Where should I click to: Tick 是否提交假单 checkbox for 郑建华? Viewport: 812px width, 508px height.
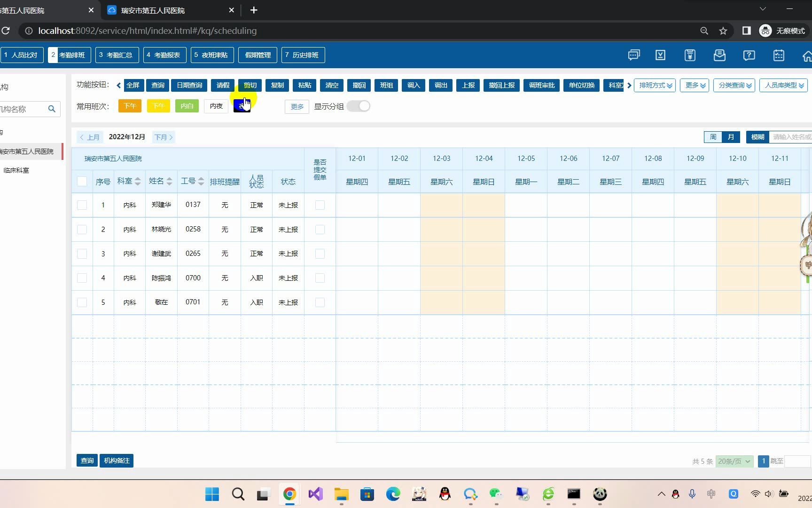pos(320,205)
